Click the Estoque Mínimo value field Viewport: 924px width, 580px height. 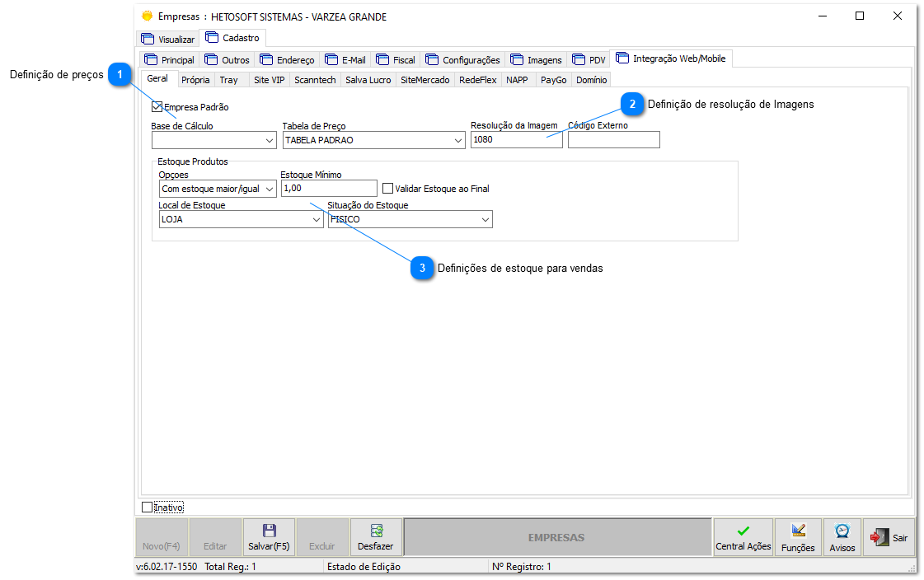tap(328, 189)
